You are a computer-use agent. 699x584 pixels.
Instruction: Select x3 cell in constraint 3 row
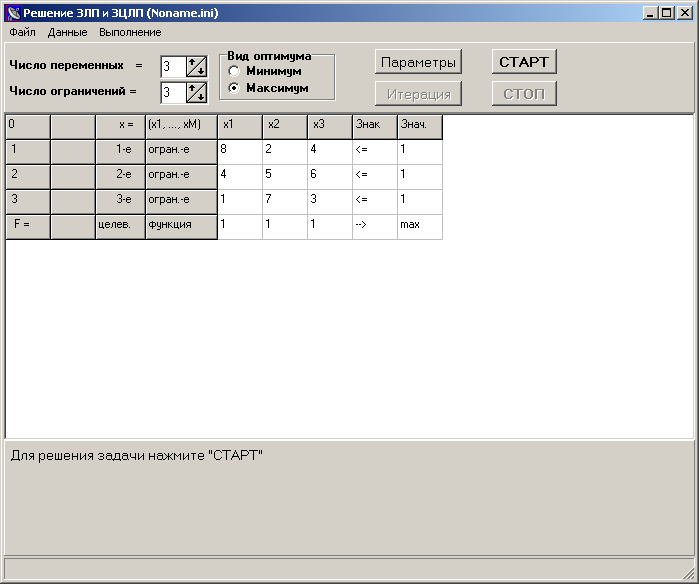(x=330, y=202)
